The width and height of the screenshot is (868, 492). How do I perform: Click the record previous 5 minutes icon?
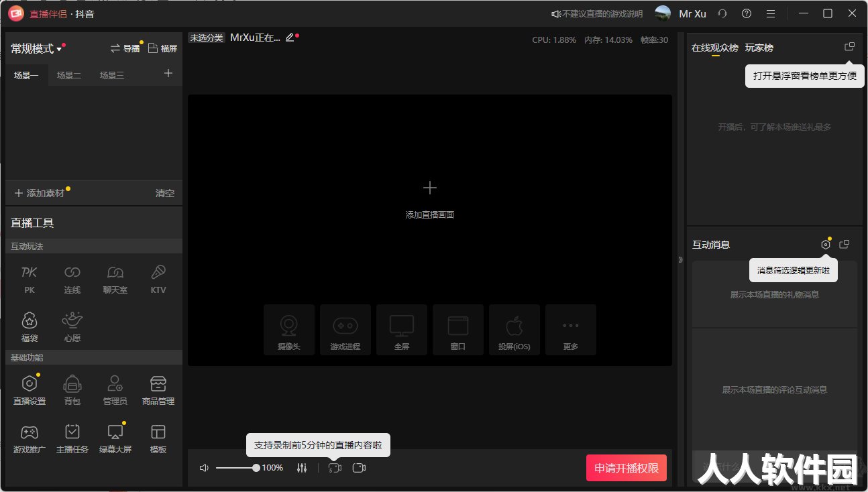(335, 468)
